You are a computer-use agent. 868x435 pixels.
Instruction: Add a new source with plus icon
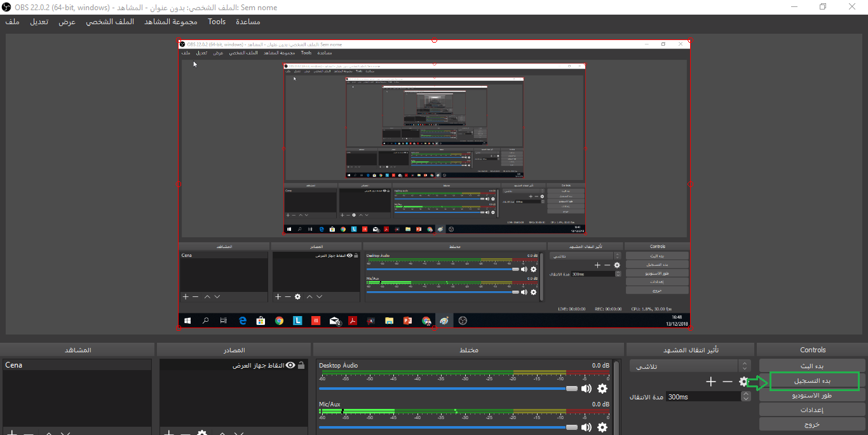[169, 433]
